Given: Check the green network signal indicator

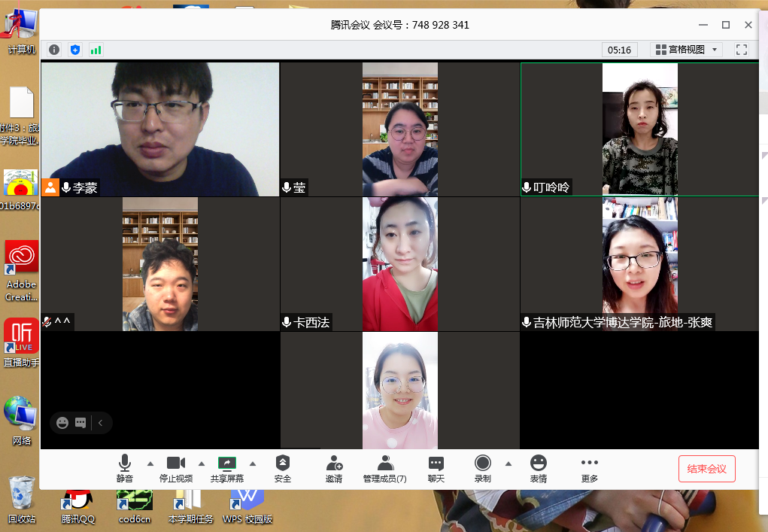Looking at the screenshot, I should point(96,50).
